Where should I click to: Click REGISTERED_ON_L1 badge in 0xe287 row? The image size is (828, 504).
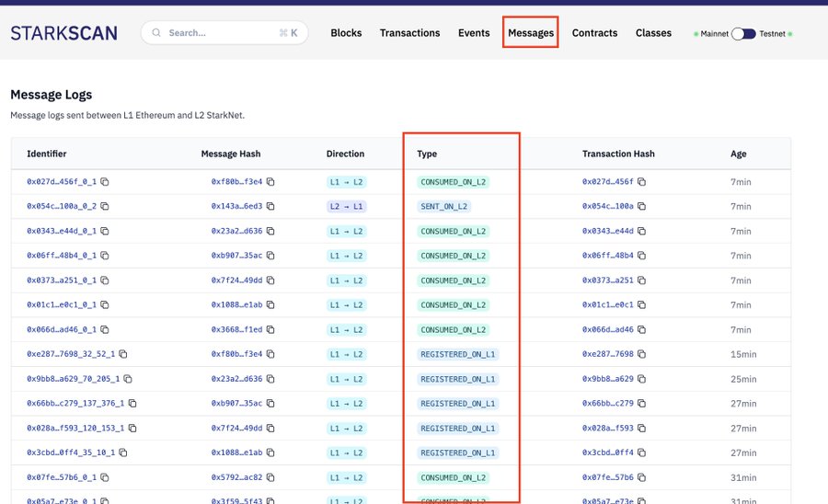tap(458, 354)
